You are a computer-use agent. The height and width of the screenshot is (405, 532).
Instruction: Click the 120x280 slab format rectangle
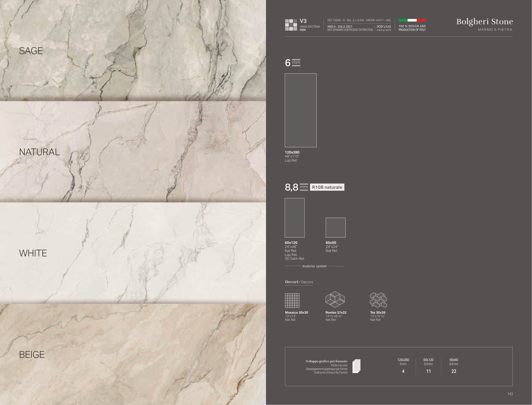pos(301,110)
